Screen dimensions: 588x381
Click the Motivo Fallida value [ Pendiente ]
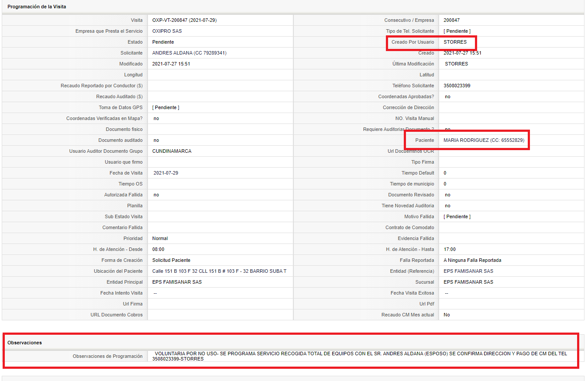(457, 216)
